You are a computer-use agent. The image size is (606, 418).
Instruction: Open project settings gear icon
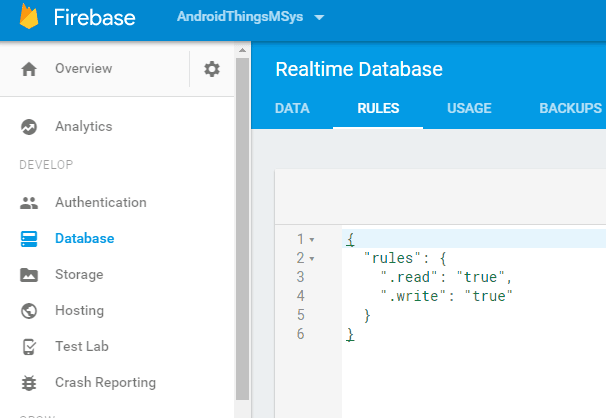(x=212, y=69)
